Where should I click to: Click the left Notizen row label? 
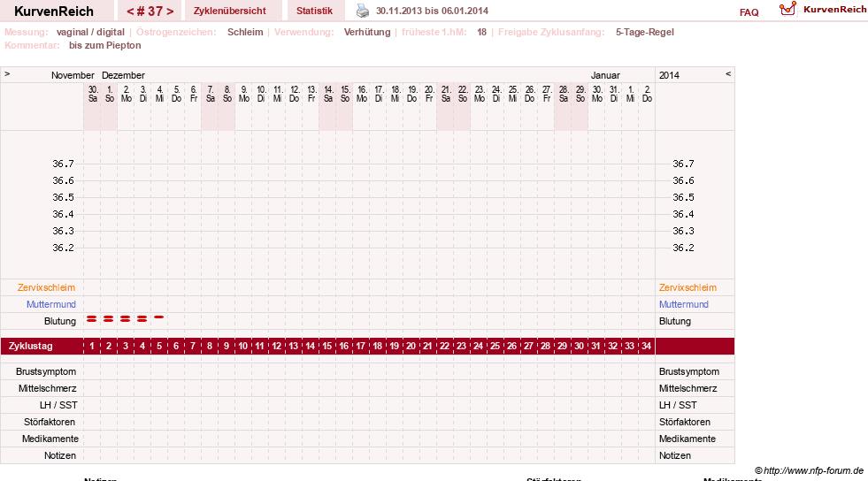[60, 455]
